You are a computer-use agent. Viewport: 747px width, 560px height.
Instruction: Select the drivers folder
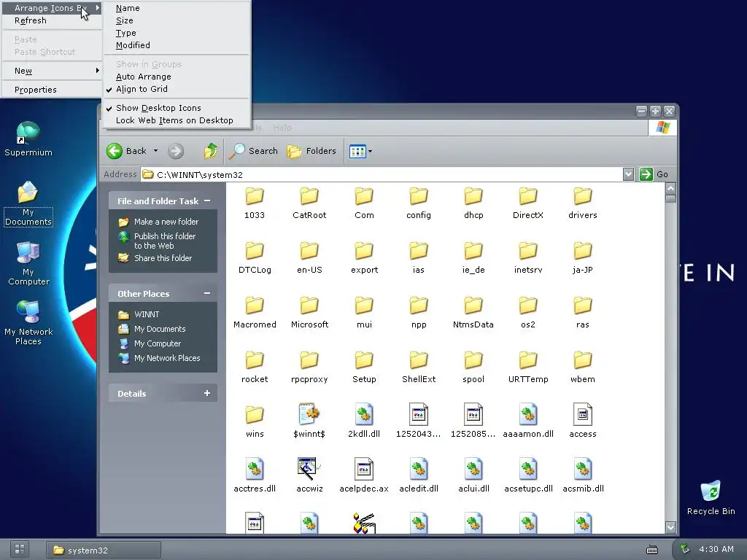click(x=583, y=203)
